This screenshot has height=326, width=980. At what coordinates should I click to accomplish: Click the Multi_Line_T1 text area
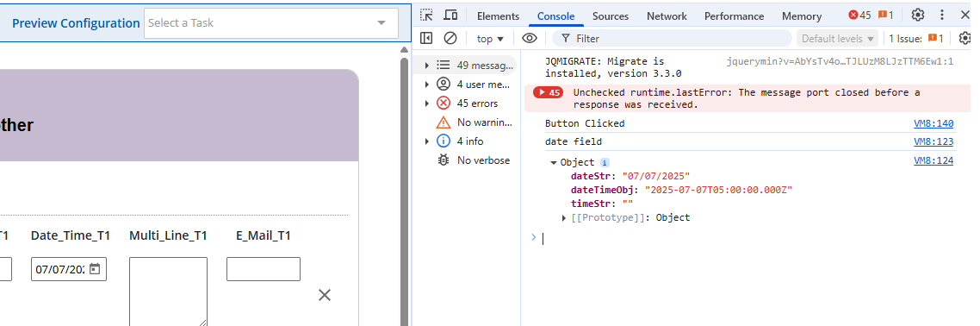168,292
